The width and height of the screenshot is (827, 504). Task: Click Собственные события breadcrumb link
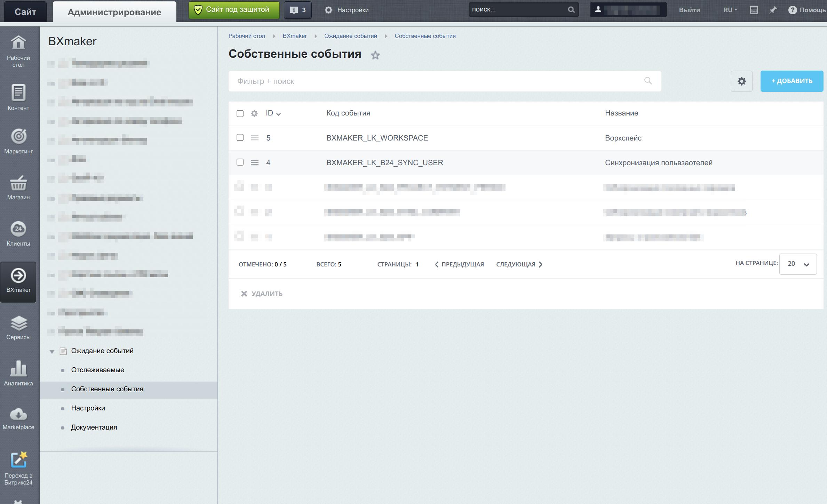tap(425, 36)
